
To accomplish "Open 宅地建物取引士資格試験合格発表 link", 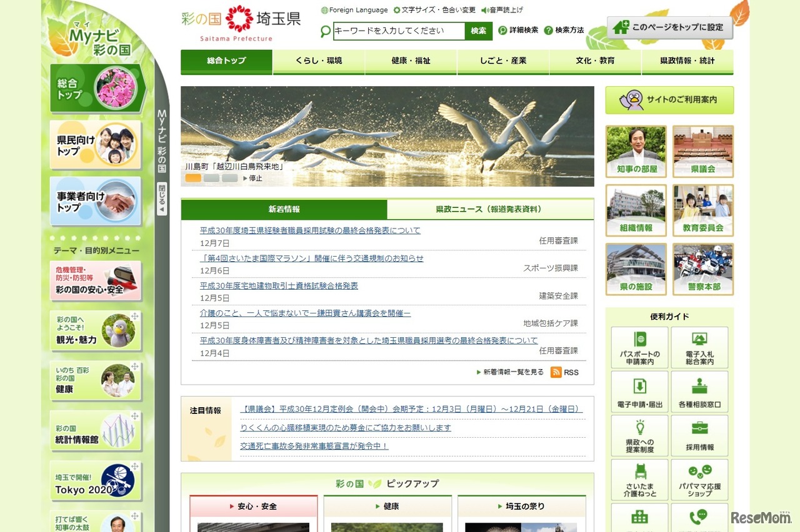I will [x=279, y=285].
